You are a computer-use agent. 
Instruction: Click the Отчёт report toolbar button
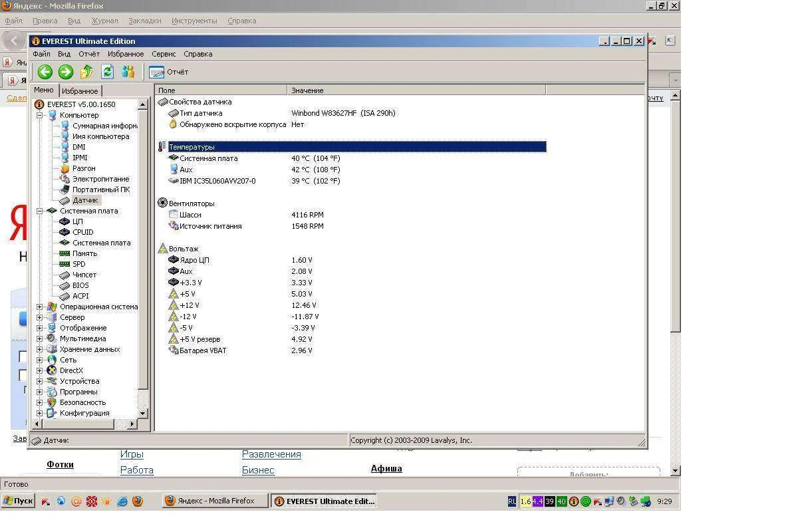pos(169,72)
